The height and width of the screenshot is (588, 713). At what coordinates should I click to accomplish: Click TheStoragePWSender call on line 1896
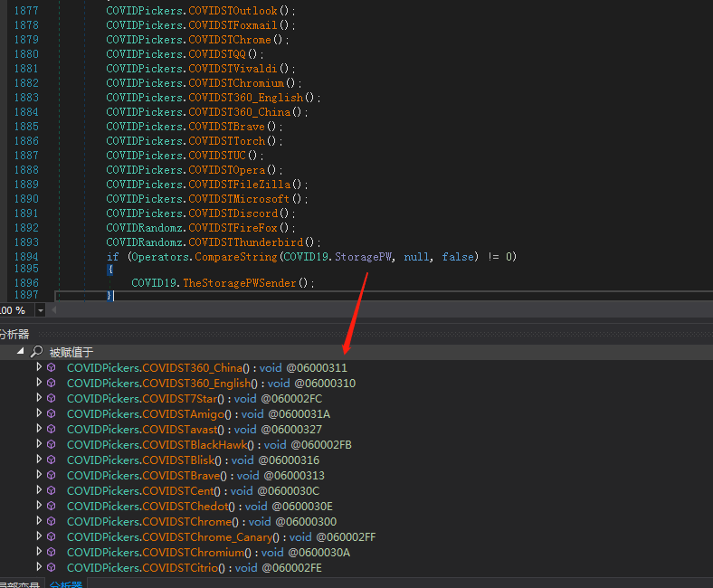[x=240, y=283]
